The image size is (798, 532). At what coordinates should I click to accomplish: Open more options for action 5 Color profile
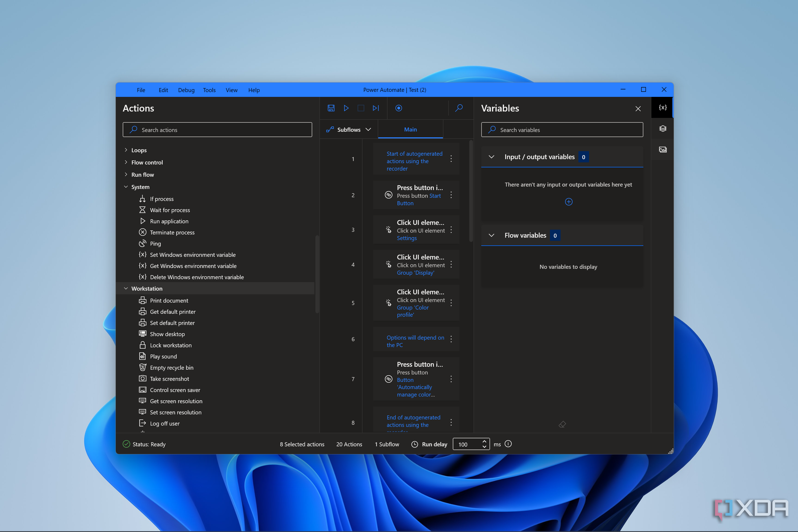pyautogui.click(x=451, y=303)
